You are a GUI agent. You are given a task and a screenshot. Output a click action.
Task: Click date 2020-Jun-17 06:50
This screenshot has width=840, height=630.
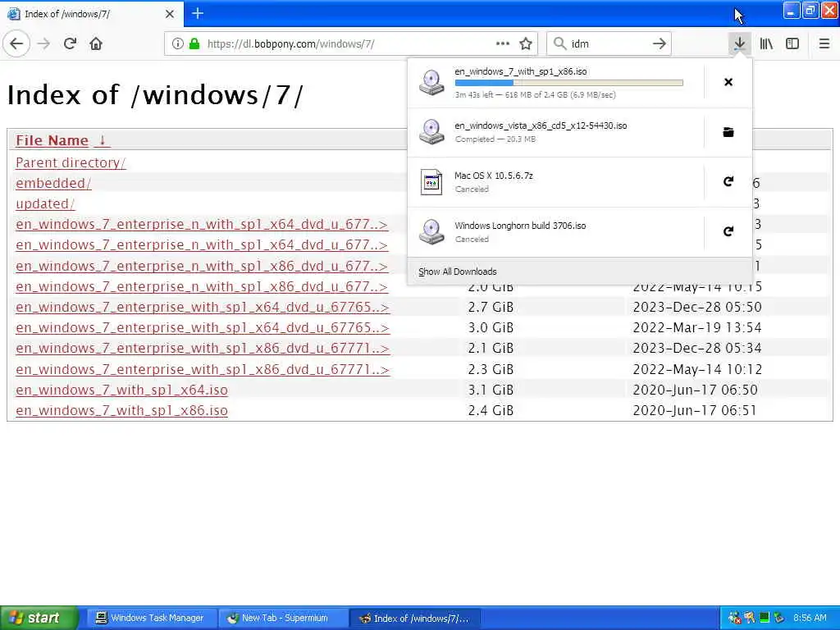click(x=695, y=390)
